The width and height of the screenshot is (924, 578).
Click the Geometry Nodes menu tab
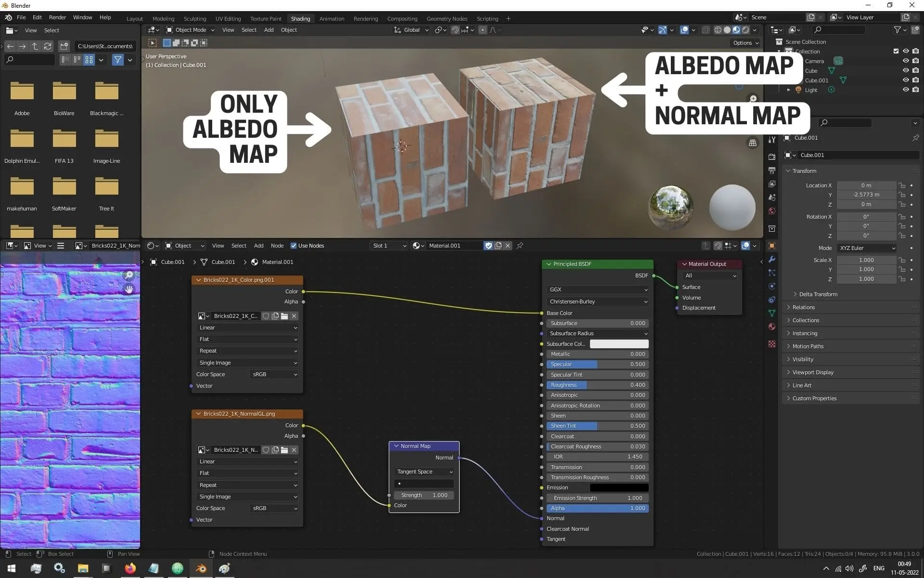coord(446,18)
